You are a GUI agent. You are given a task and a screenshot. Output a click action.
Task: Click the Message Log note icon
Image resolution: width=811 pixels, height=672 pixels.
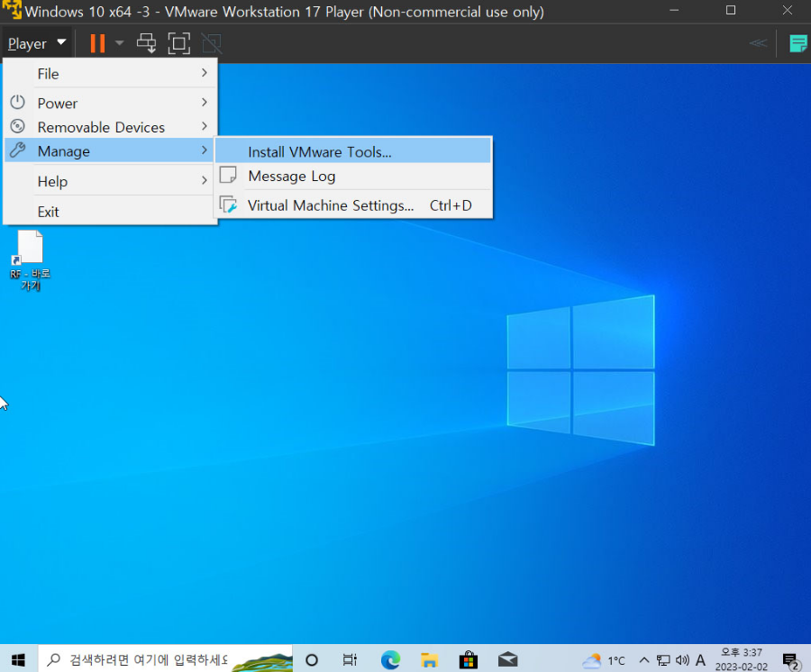228,175
